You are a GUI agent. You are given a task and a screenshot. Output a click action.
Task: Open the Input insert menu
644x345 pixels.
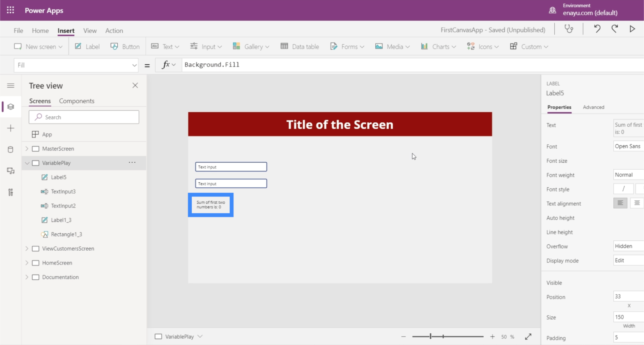[206, 46]
